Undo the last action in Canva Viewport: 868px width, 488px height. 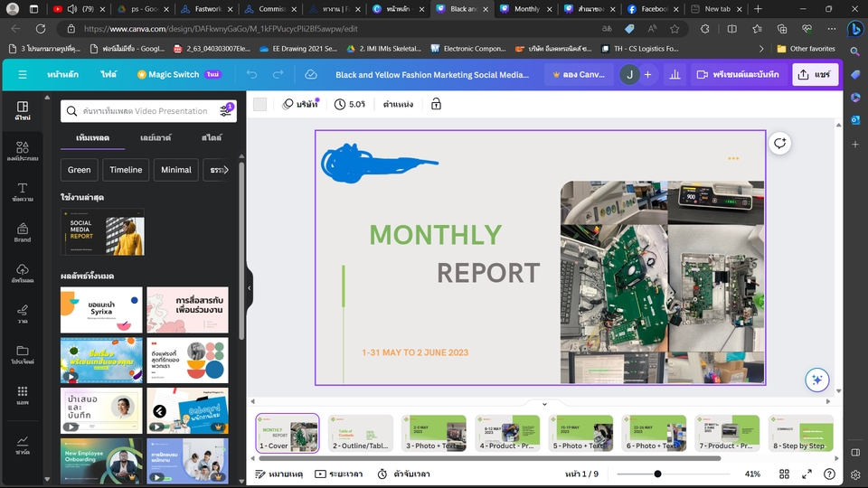point(252,74)
